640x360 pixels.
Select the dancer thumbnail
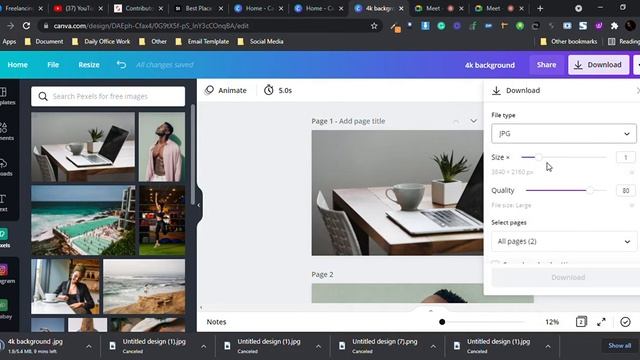[162, 220]
